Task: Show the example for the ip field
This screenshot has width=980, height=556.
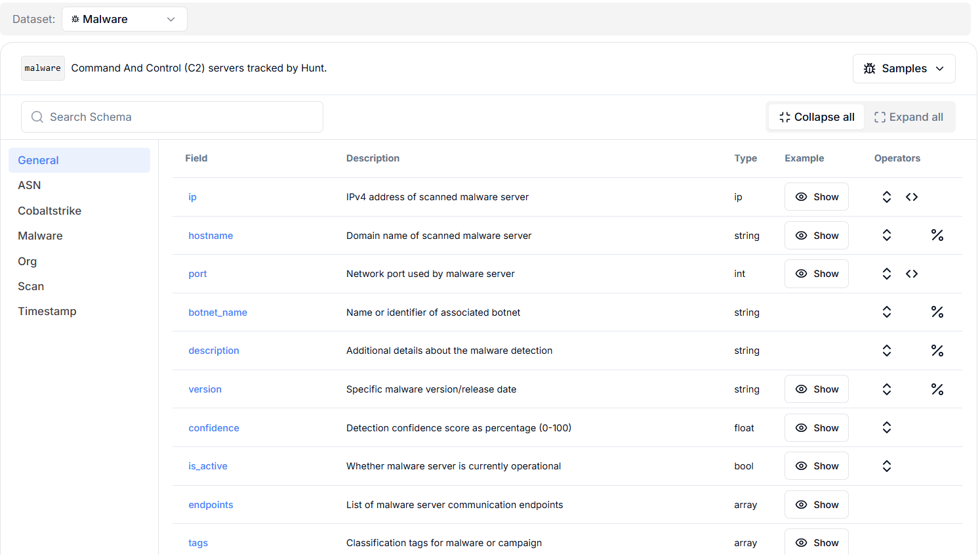Action: tap(817, 196)
